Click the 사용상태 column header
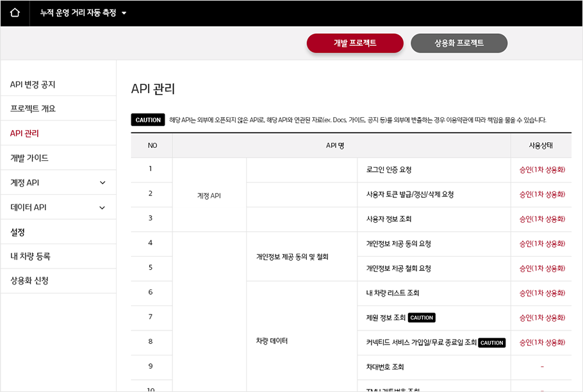Viewport: 583px width, 392px height. pos(541,145)
